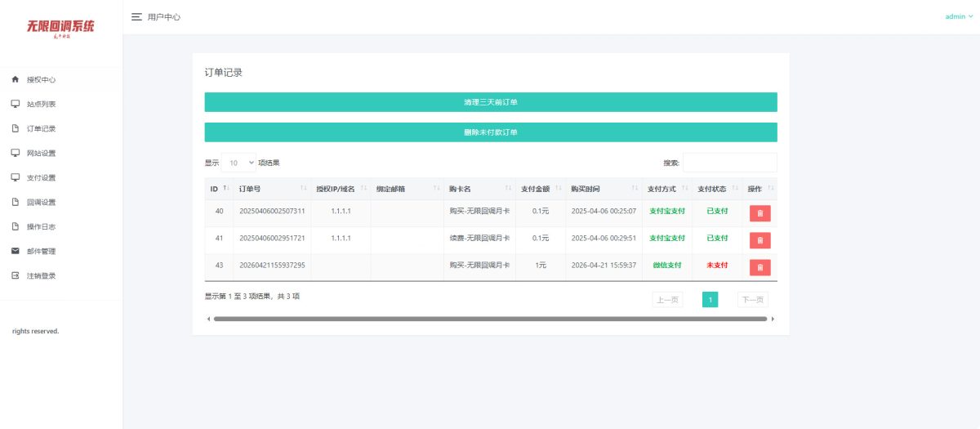Click the monitor icon next to 支付设置

tap(15, 177)
